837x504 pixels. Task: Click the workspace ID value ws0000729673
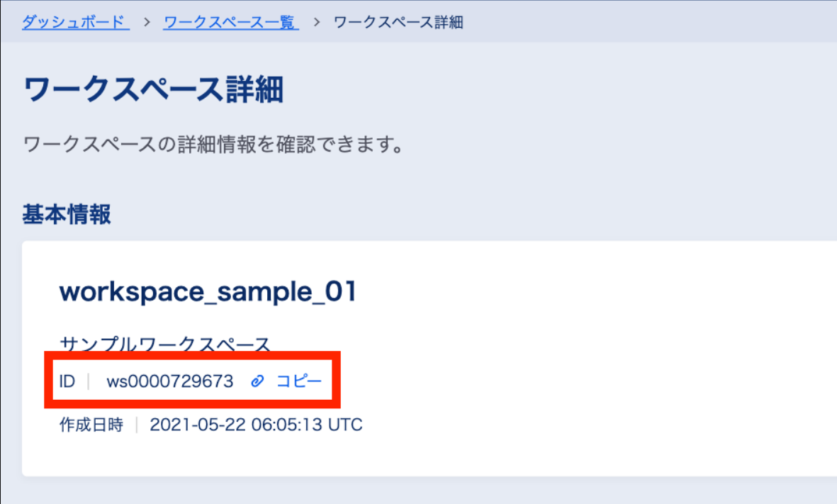170,381
